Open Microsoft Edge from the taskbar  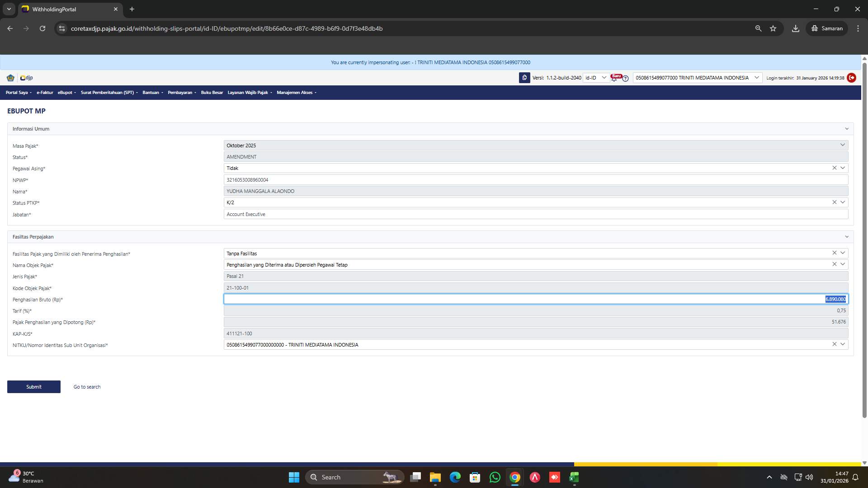[455, 477]
